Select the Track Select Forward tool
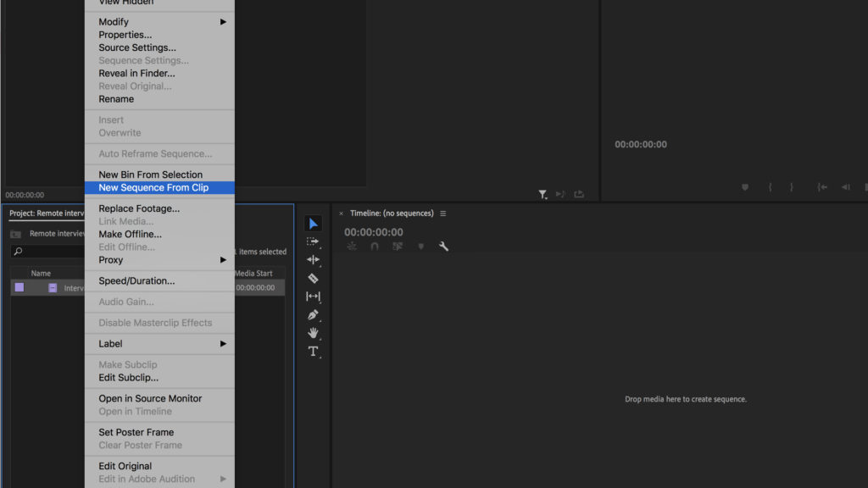 [313, 241]
